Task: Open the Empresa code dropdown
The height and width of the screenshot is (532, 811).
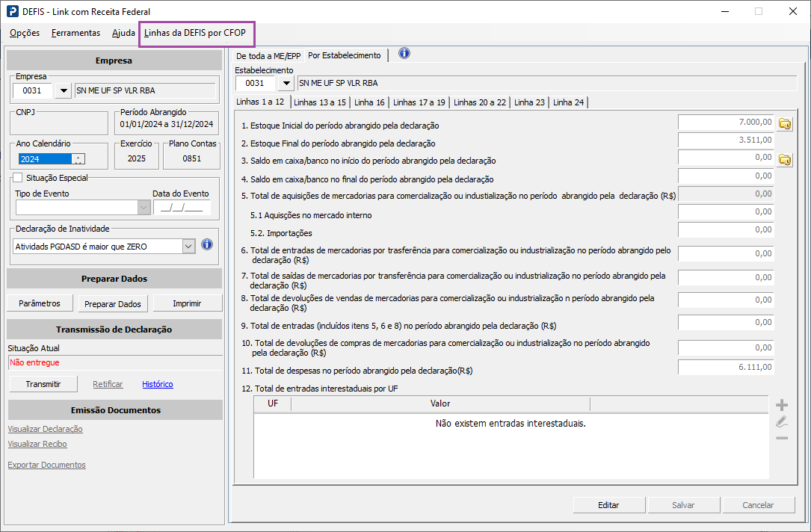Action: 64,90
